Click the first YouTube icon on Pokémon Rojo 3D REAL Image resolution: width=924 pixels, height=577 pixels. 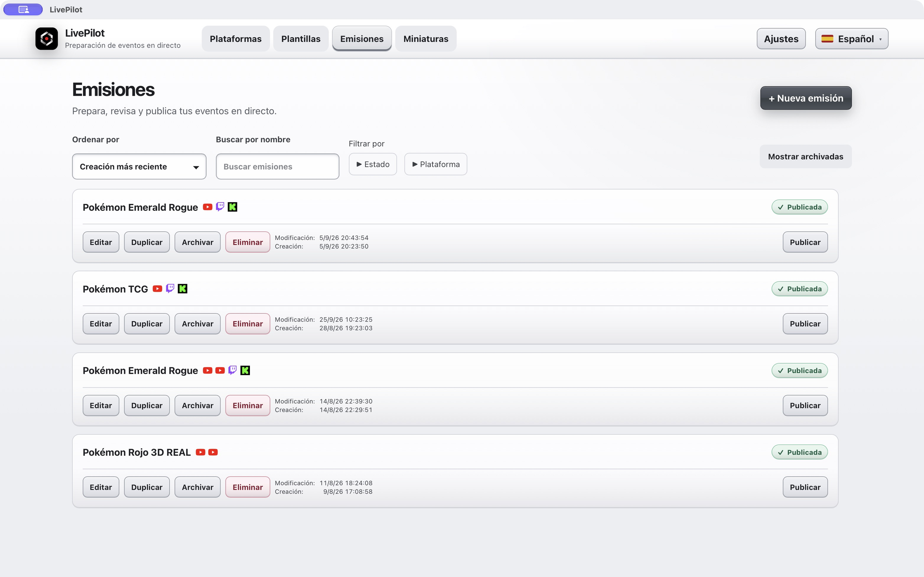(x=201, y=452)
